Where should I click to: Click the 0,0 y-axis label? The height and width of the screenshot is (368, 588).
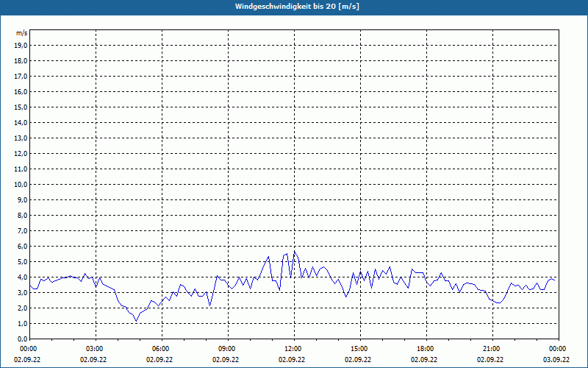point(23,339)
